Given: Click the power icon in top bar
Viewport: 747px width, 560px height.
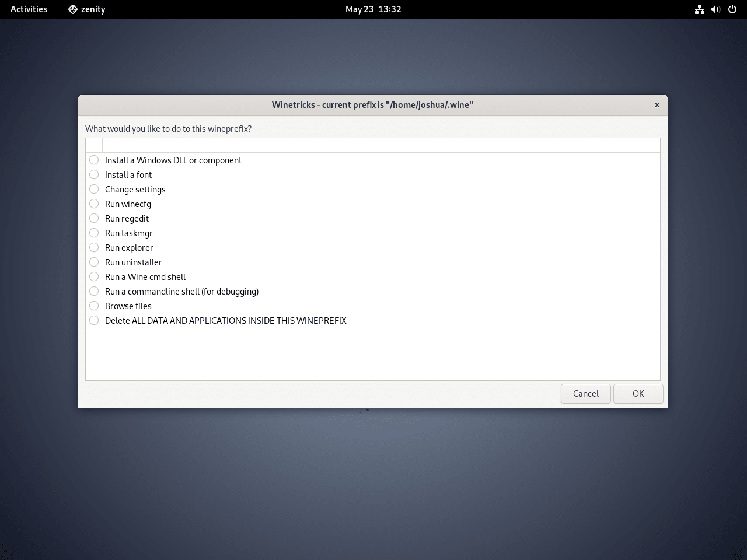Looking at the screenshot, I should click(732, 9).
